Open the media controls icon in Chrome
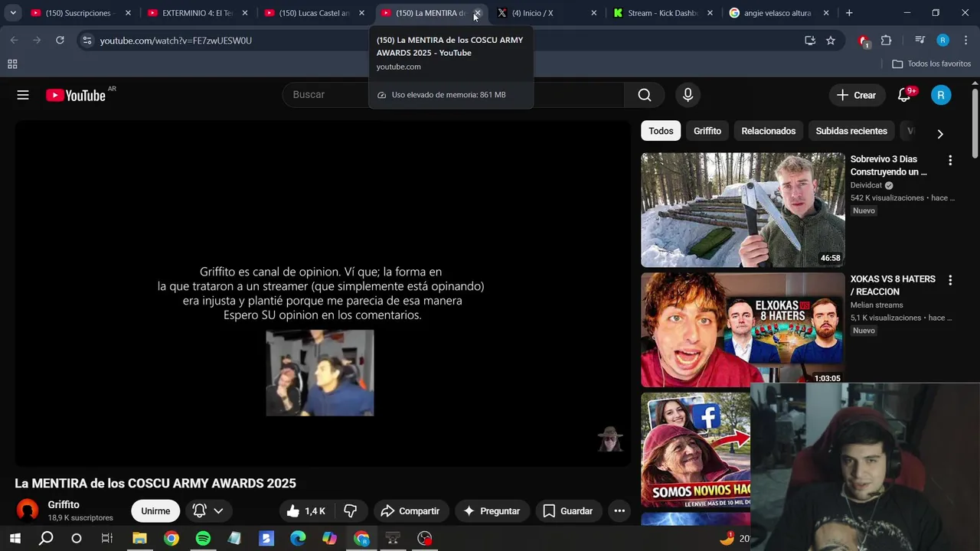Screen dimensions: 980x551 click(920, 41)
